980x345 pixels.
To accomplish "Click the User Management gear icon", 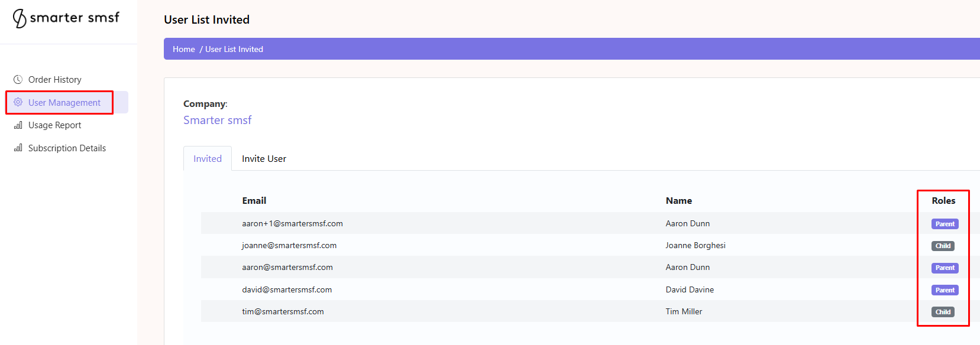I will coord(18,102).
